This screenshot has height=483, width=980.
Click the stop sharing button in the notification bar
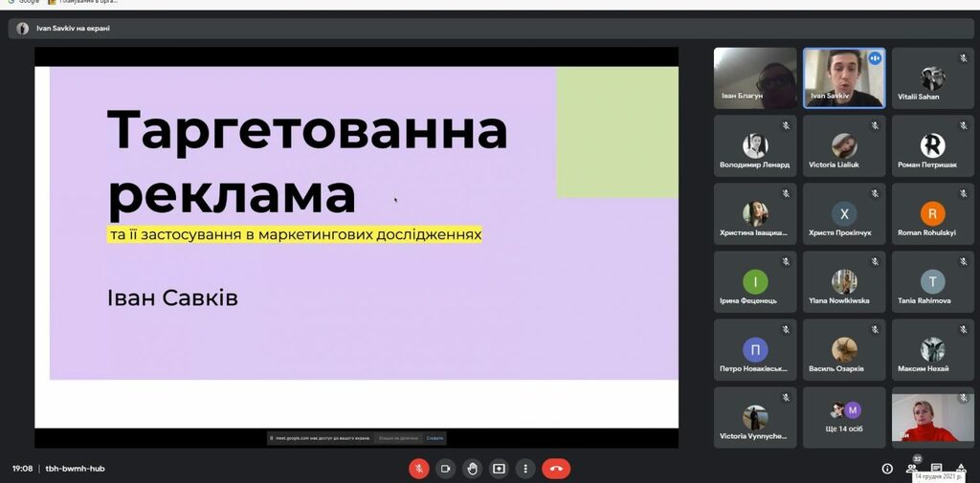(x=397, y=438)
